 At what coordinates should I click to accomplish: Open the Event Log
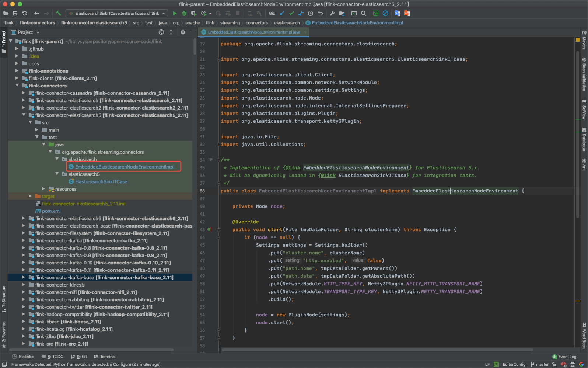(x=564, y=357)
